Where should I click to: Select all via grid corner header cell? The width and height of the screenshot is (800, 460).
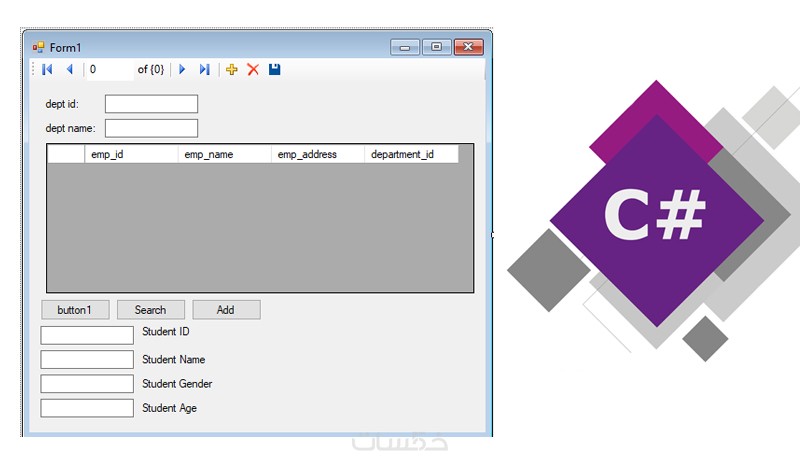pyautogui.click(x=66, y=154)
